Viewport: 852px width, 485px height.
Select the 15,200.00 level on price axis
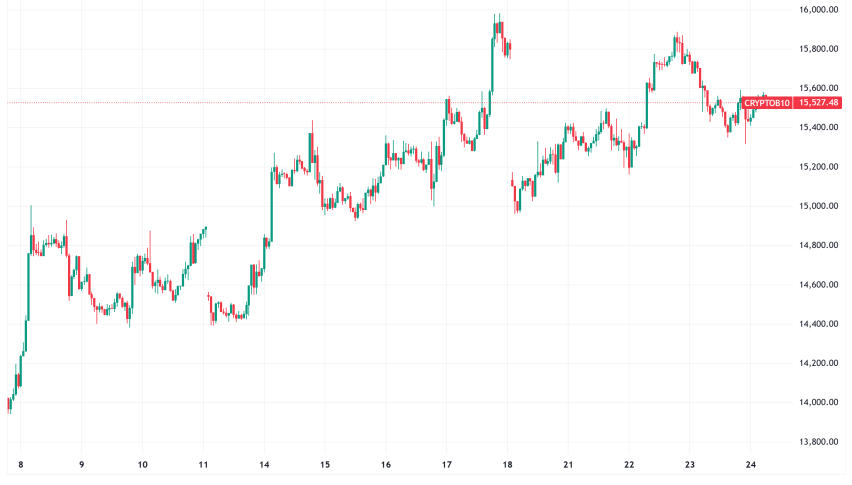coord(817,167)
